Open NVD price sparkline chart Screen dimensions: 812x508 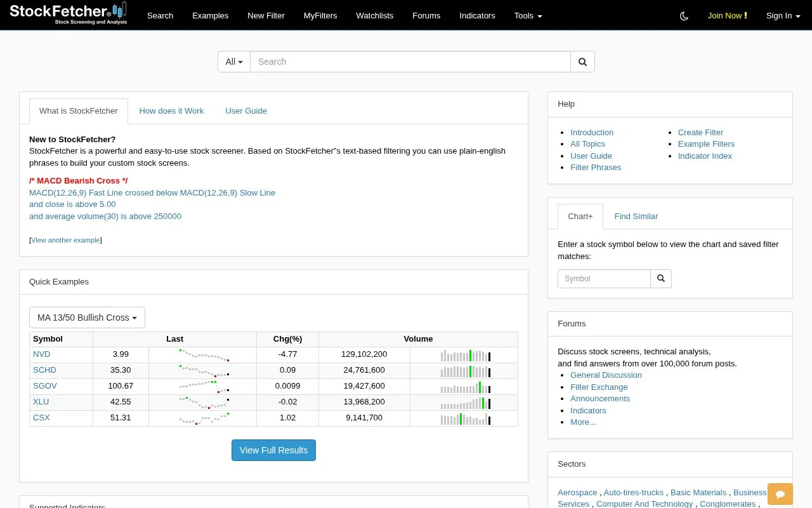click(x=204, y=354)
